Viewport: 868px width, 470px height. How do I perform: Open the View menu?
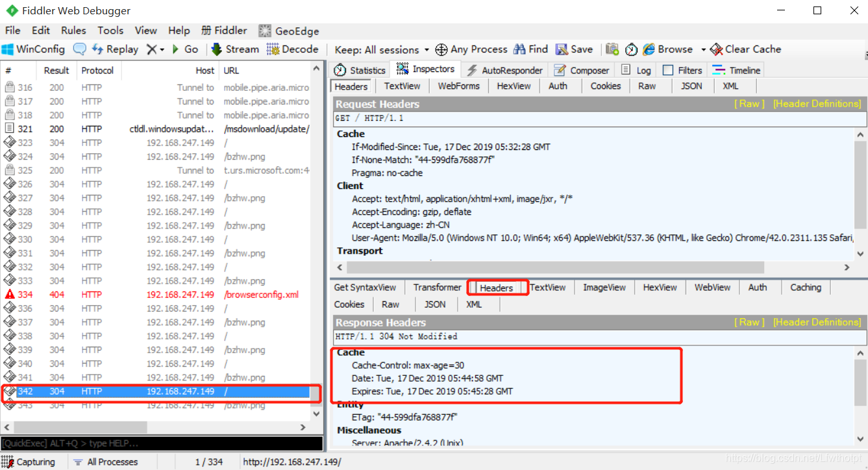(x=146, y=31)
